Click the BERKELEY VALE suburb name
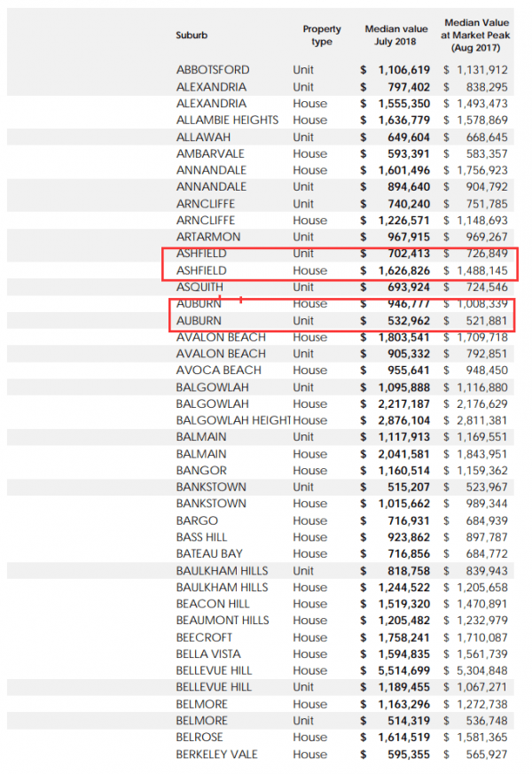 (x=216, y=754)
